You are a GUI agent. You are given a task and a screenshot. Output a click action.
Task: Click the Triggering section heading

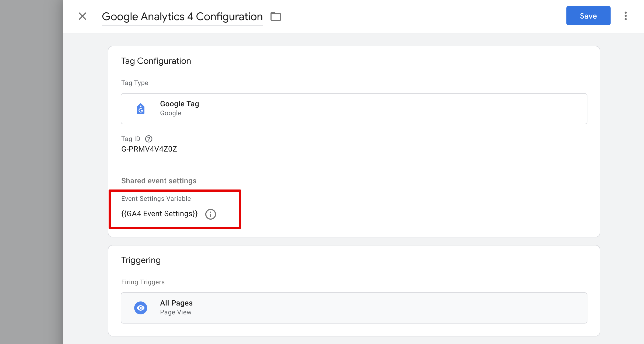(141, 260)
